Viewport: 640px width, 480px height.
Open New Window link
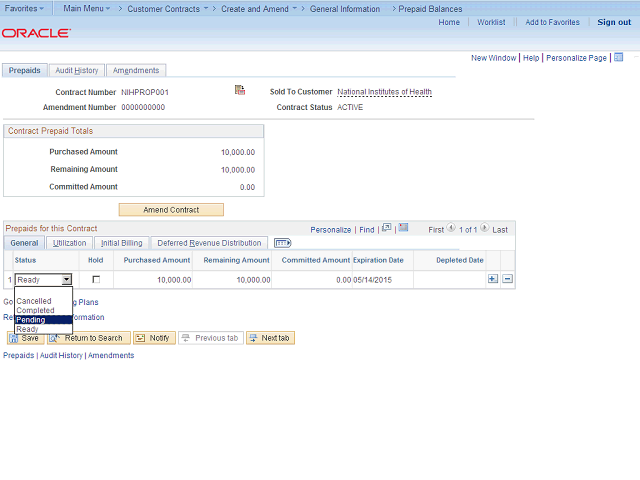[x=493, y=58]
